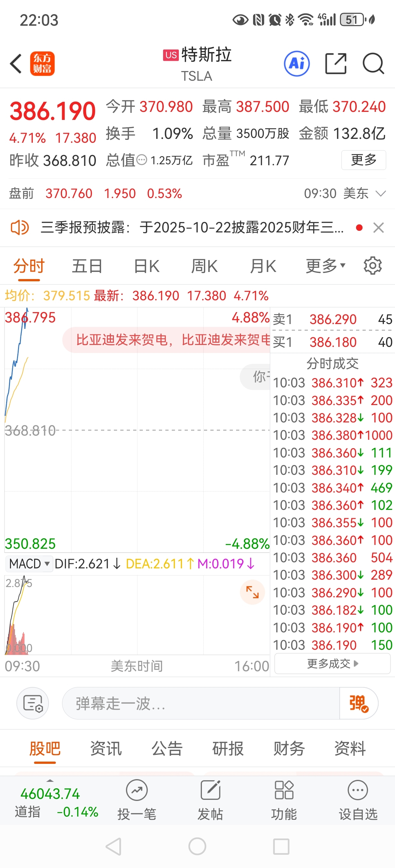Tap the trade row 386.310 323
The image size is (395, 868).
pos(333,383)
